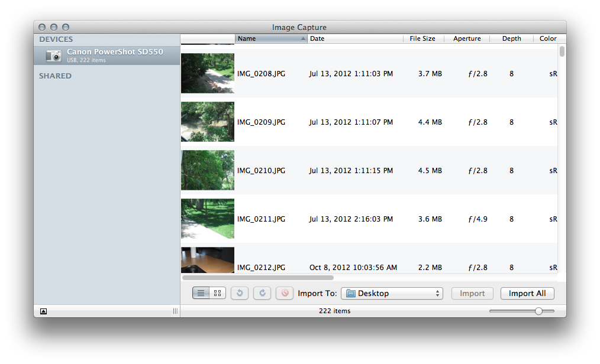Select the Canon PowerShot SD550 device row
The width and height of the screenshot is (600, 364).
point(107,56)
